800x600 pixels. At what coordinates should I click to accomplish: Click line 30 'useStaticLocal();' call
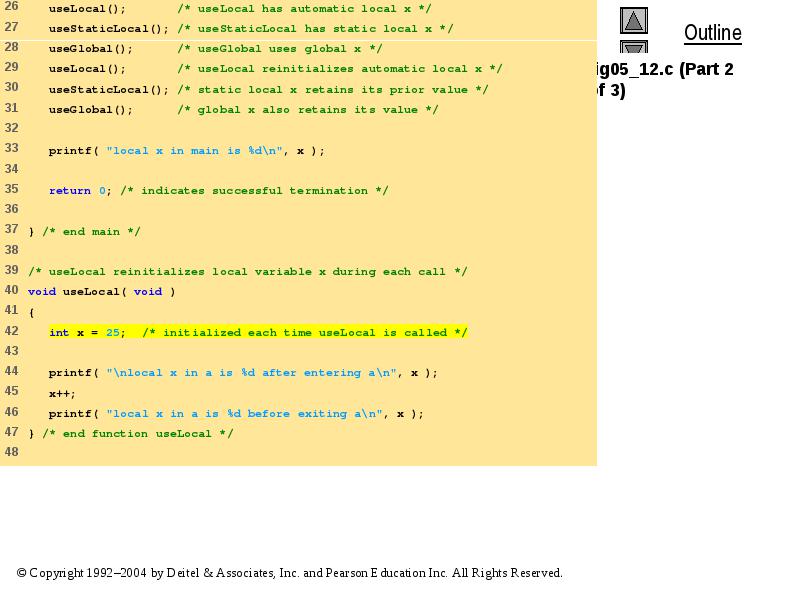[x=109, y=90]
